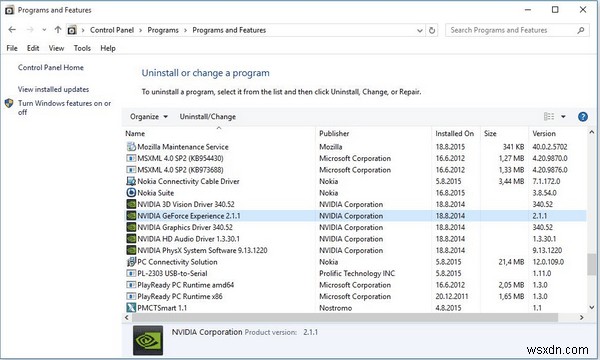The width and height of the screenshot is (600, 360).
Task: Open the recent locations dropdown arrow
Action: click(44, 30)
